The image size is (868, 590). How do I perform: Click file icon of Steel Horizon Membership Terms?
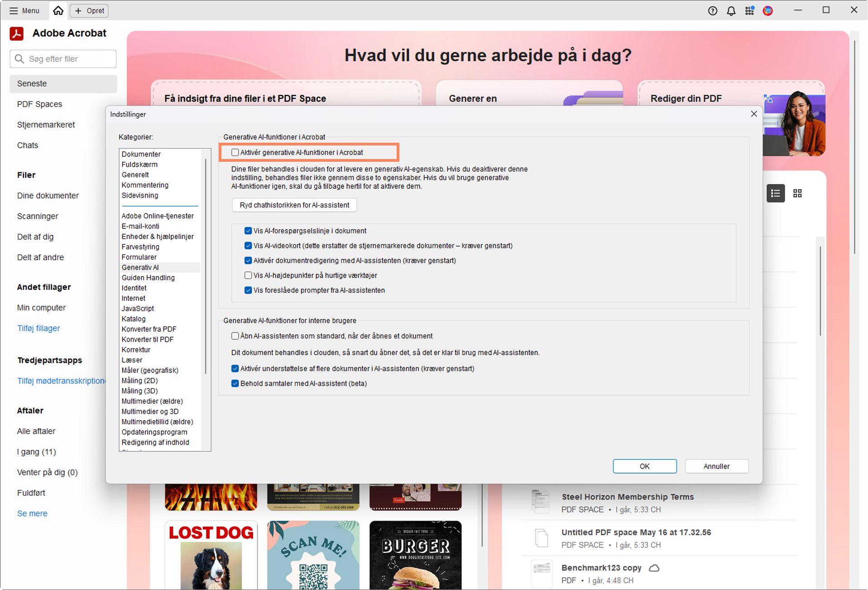point(541,502)
